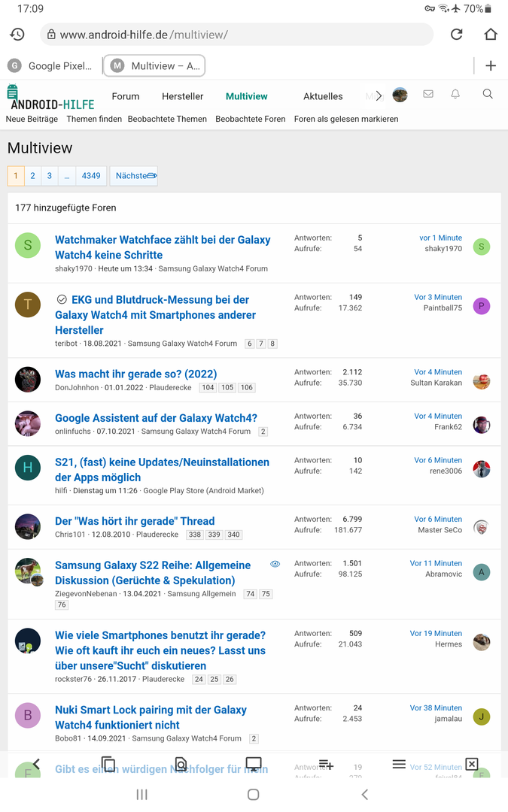
Task: Open Watchmaker Watchface thread
Action: [163, 247]
